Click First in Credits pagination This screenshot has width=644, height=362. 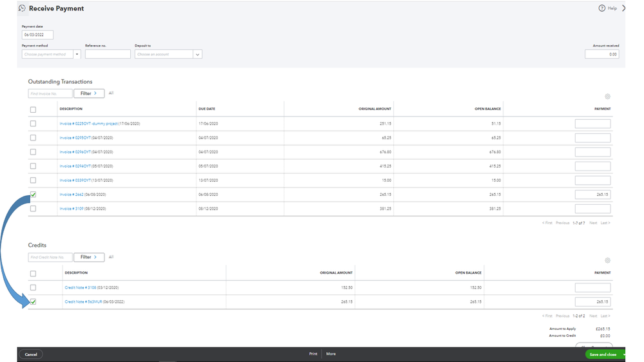(x=547, y=316)
